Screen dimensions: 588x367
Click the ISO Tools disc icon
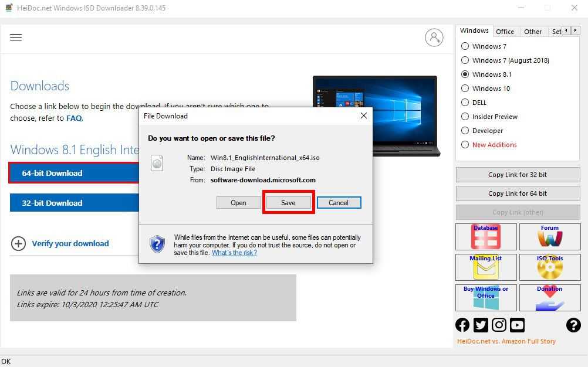(549, 267)
